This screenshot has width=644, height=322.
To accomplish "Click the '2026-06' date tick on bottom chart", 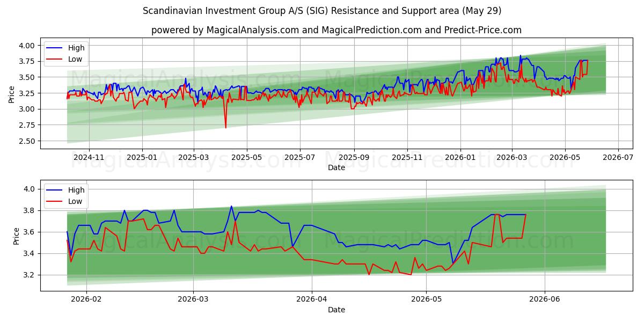I will tap(545, 301).
